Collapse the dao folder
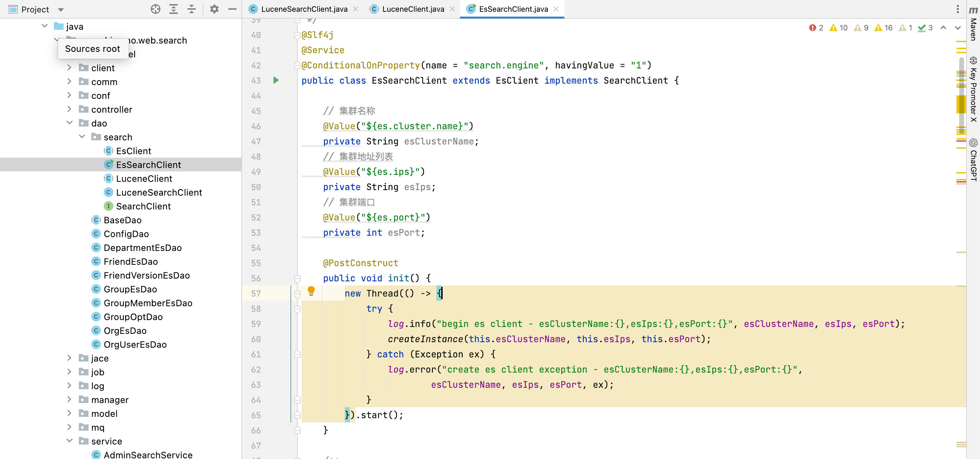 [x=69, y=122]
